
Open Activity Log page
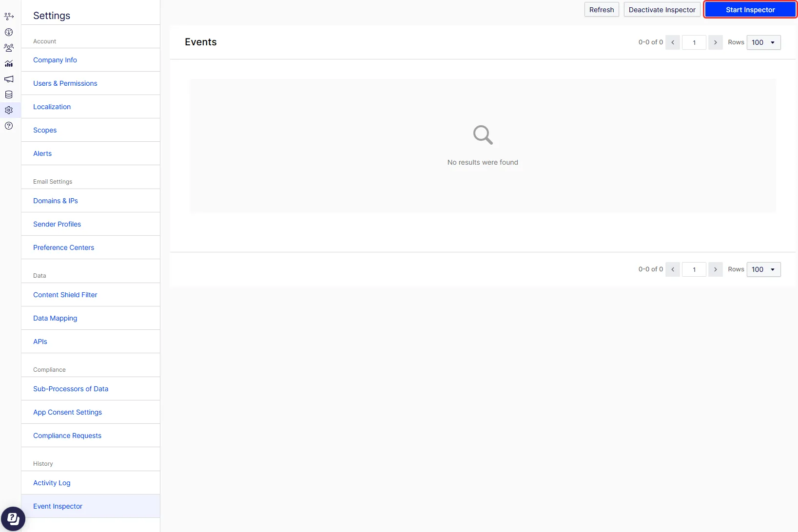91,483
